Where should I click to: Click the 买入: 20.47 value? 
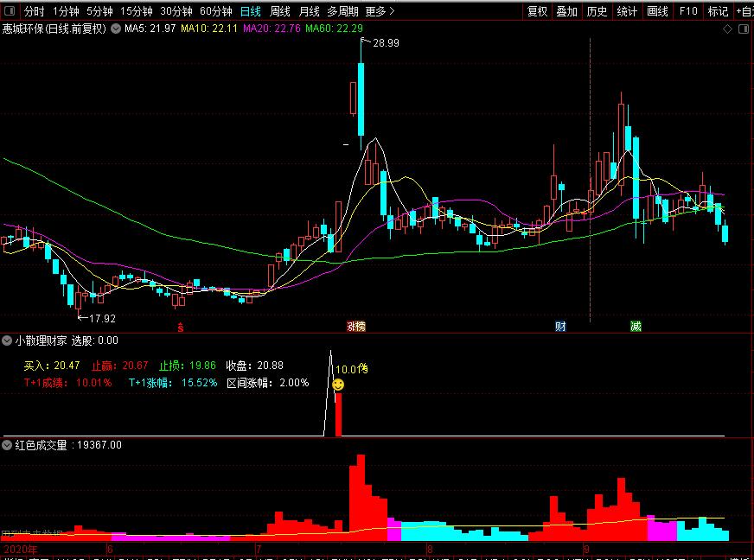pyautogui.click(x=52, y=366)
